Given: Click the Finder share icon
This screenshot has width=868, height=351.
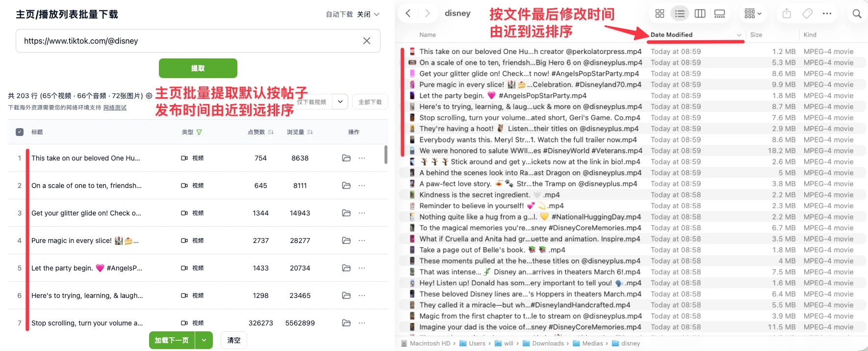Looking at the screenshot, I should (x=787, y=14).
